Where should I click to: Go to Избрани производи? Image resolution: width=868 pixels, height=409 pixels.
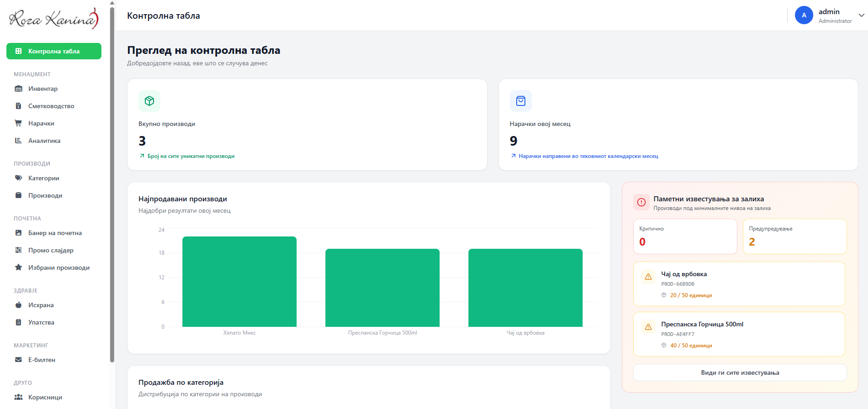click(x=54, y=267)
